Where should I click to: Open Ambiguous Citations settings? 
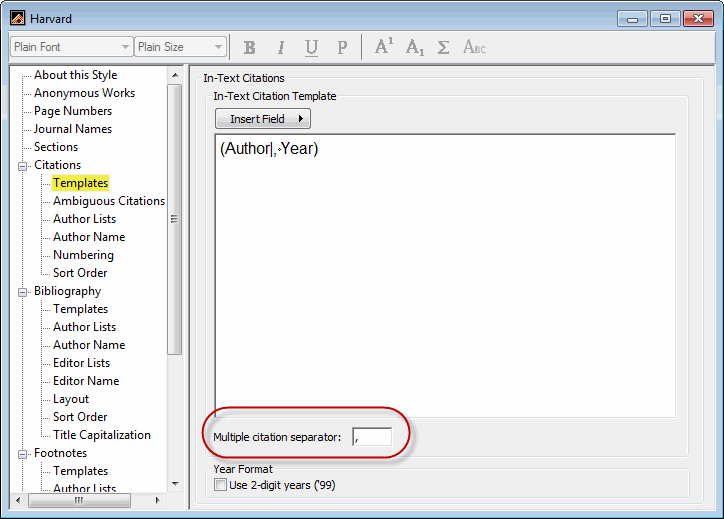109,201
